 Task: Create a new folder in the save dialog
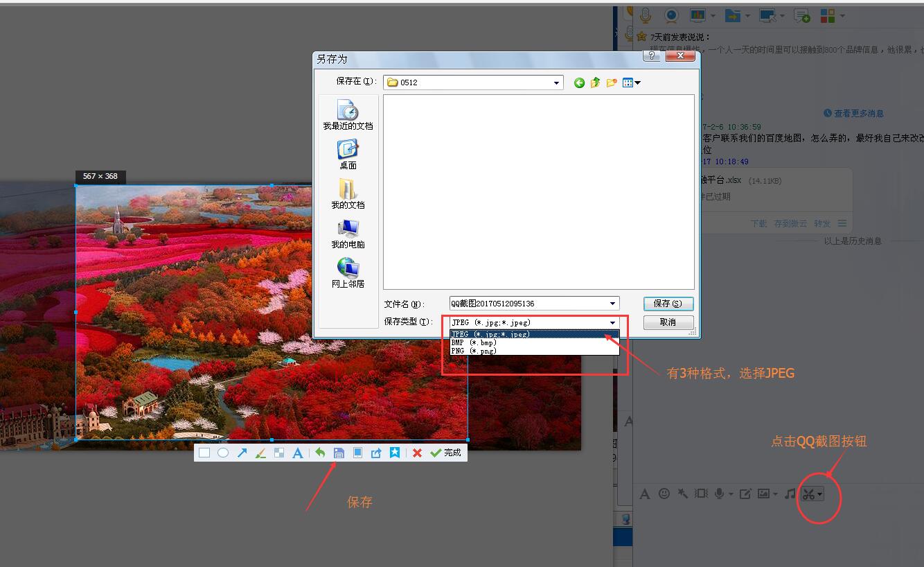[611, 82]
